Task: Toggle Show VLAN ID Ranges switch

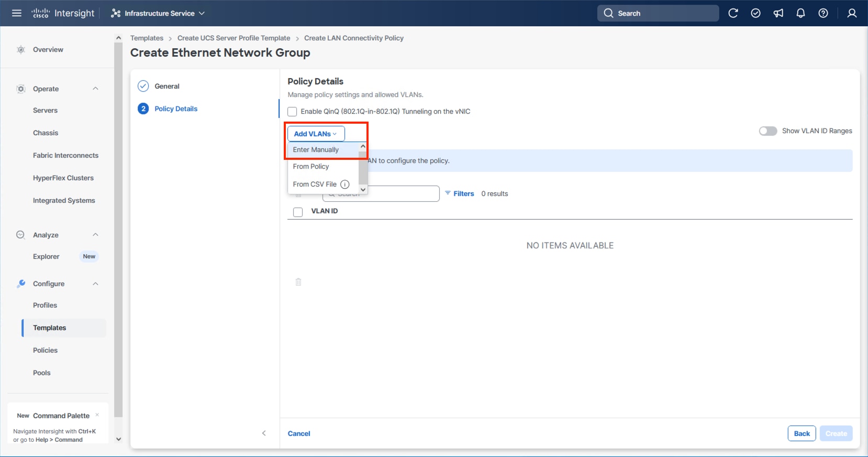Action: coord(768,131)
